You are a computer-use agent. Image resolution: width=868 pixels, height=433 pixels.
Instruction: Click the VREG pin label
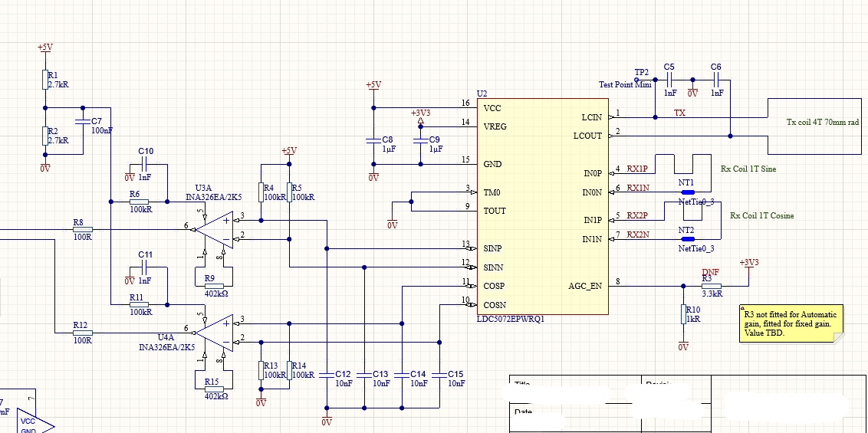(x=495, y=126)
